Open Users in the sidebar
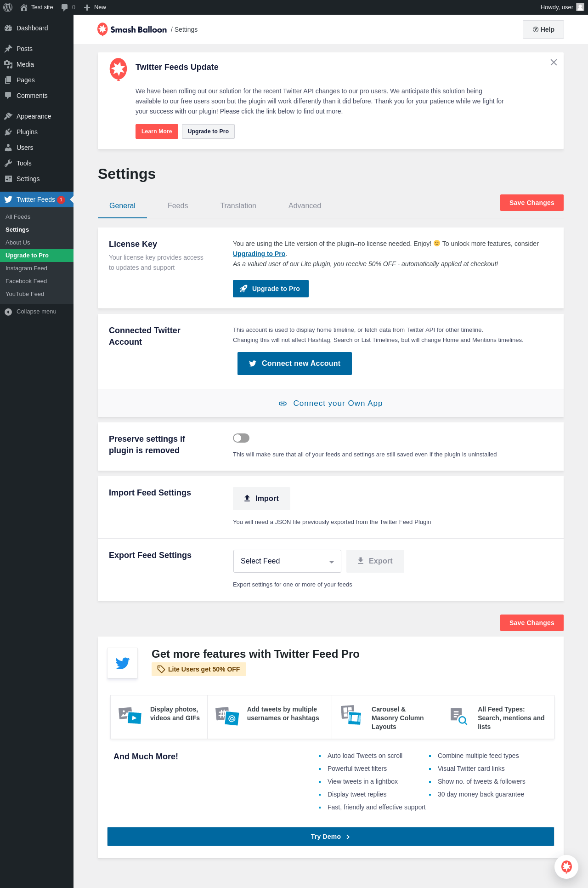 [x=37, y=148]
